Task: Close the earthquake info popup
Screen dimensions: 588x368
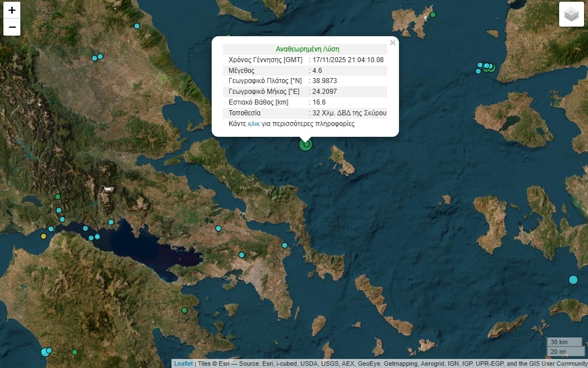Action: [392, 43]
